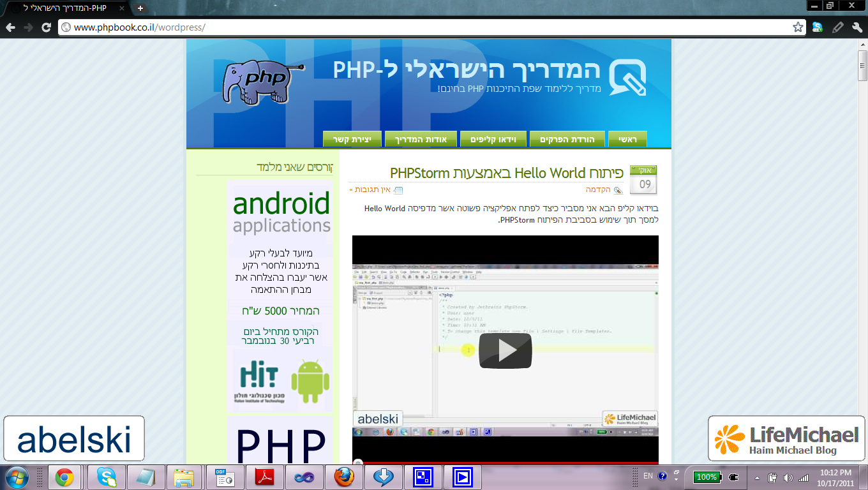The image size is (868, 490).
Task: Open a new tab with plus button
Action: pyautogui.click(x=140, y=8)
